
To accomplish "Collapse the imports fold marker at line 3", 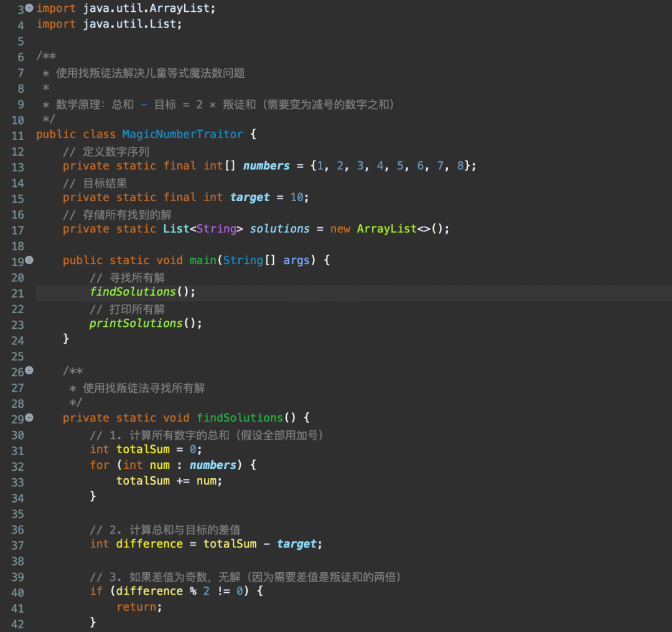I will coord(29,7).
